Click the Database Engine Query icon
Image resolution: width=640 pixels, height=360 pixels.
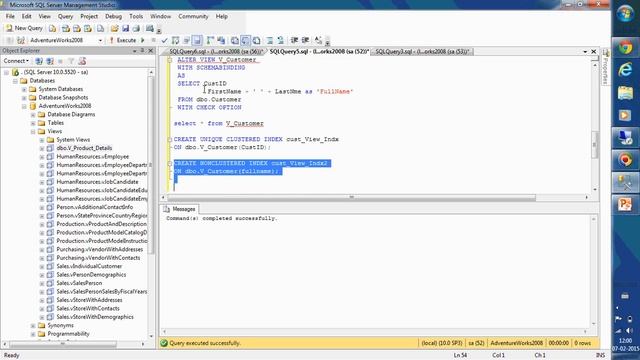[x=53, y=28]
